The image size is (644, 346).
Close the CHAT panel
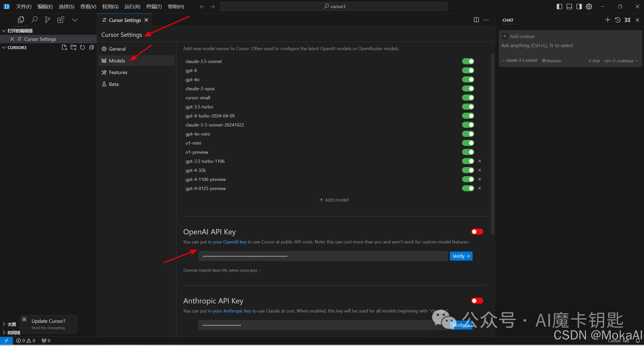[637, 20]
